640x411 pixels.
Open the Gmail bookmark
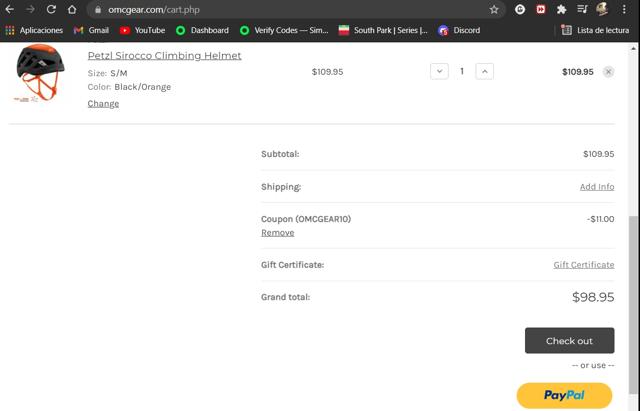91,30
